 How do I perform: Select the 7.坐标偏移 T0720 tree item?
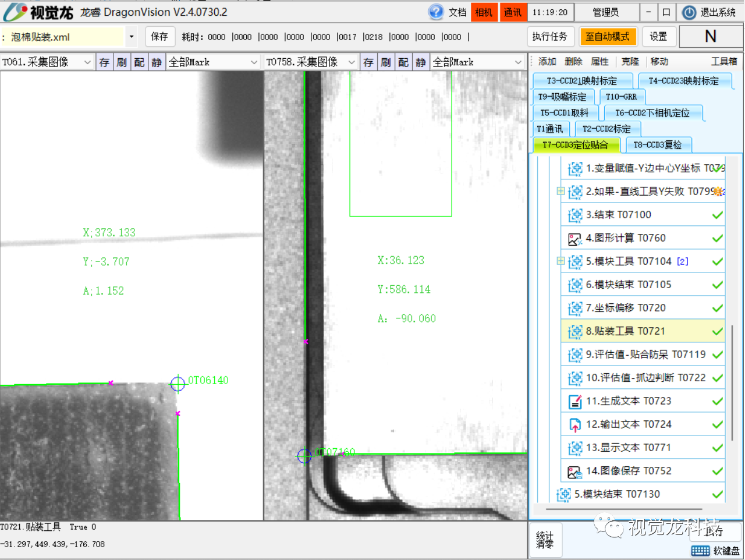(626, 308)
